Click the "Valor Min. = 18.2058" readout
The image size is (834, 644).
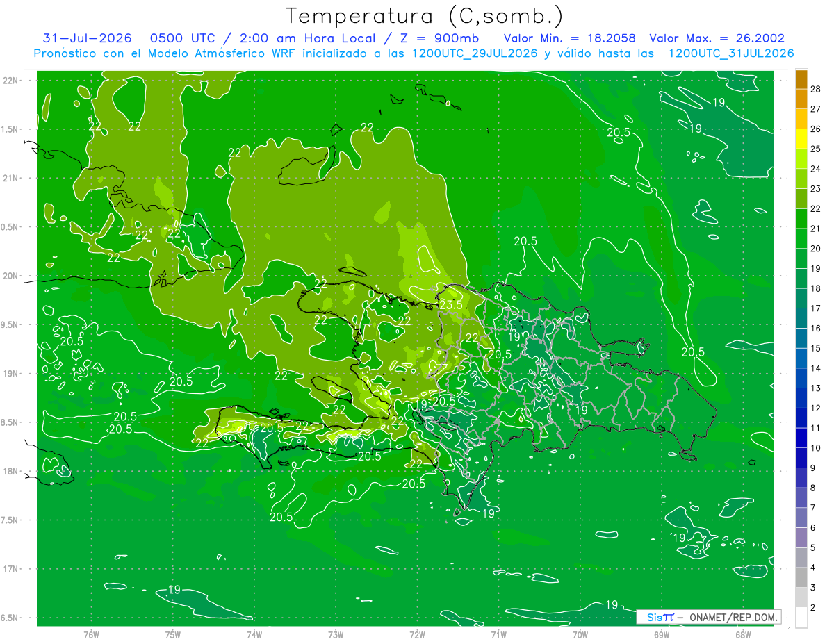(569, 38)
